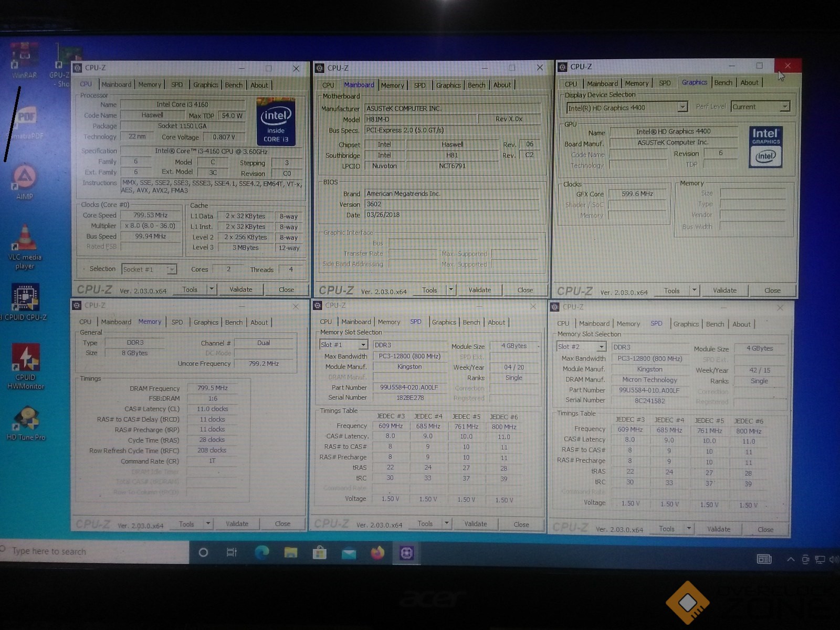Expand Tools arrow in Slot #2 SPD window

[x=689, y=529]
